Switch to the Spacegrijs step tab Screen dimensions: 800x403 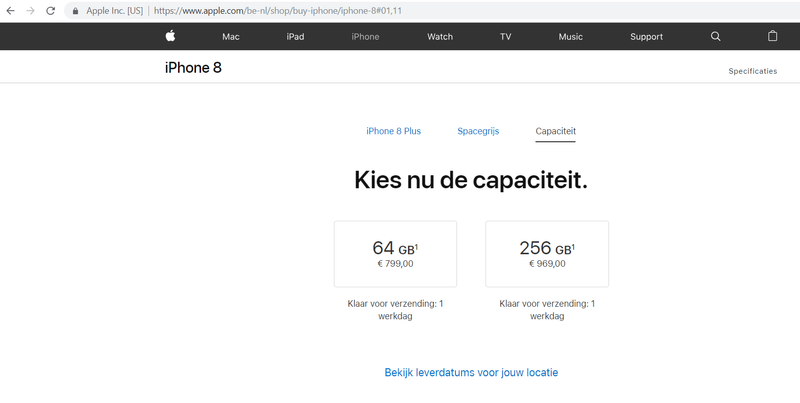point(478,131)
